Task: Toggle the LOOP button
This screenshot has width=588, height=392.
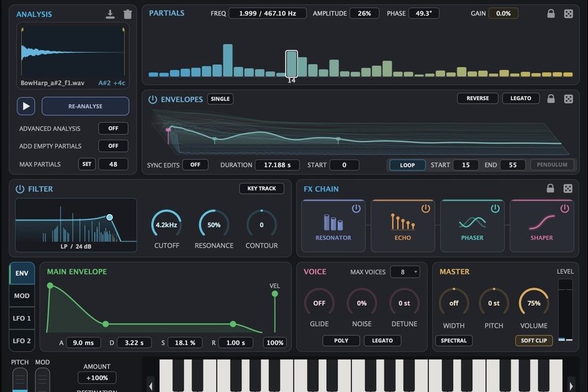Action: pyautogui.click(x=407, y=165)
